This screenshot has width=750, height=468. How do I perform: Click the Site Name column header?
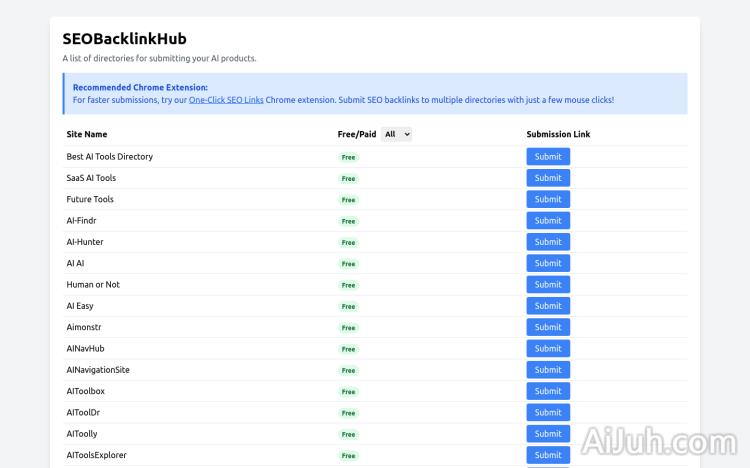click(87, 134)
